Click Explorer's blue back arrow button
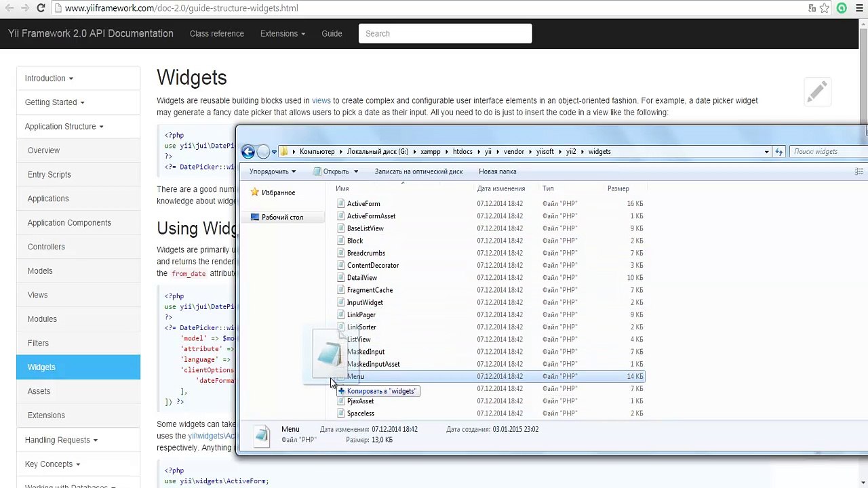 point(248,152)
